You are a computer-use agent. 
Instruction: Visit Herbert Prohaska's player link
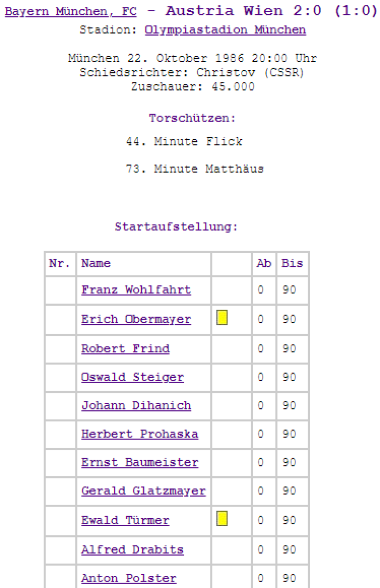click(140, 434)
